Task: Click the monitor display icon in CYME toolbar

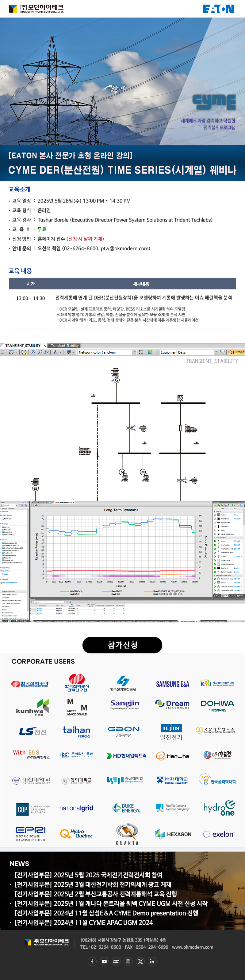Action: coord(69,352)
